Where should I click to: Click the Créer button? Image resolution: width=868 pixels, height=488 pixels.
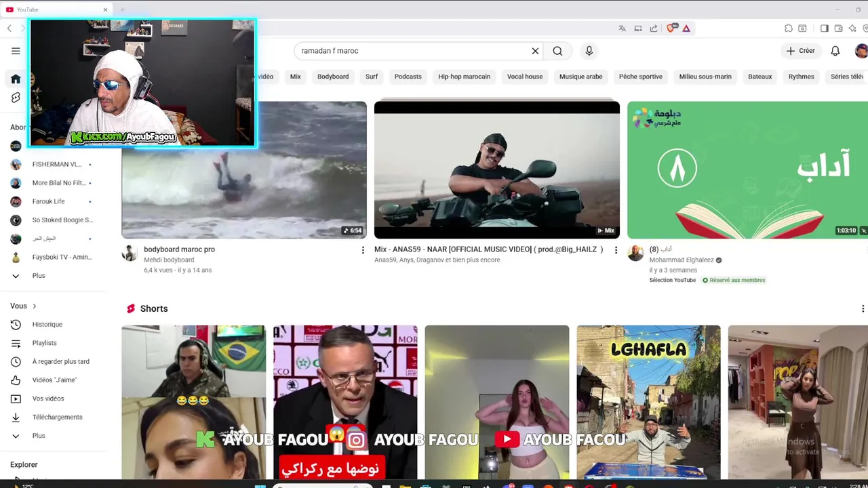click(800, 51)
